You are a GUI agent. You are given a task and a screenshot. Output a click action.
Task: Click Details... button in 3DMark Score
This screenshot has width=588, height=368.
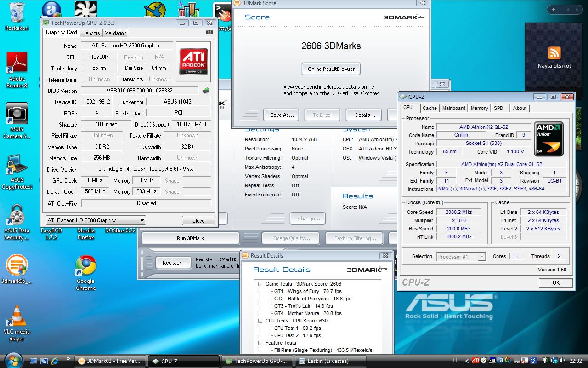[x=365, y=115]
